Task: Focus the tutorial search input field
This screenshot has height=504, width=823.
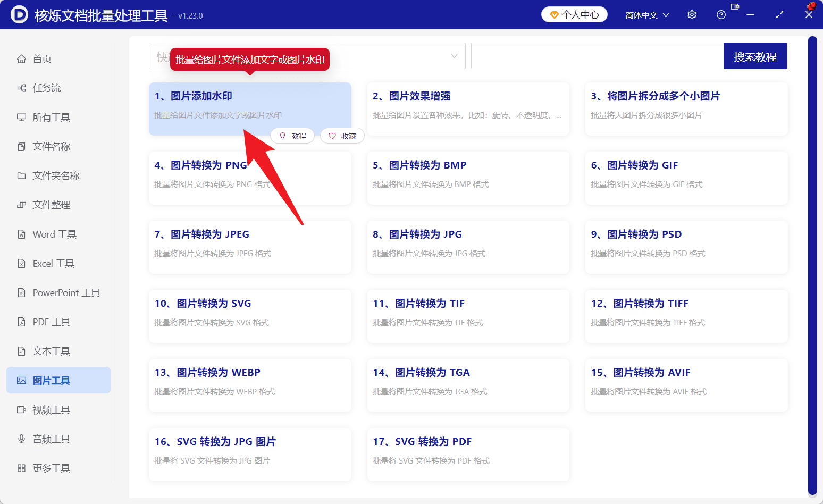Action: (x=597, y=56)
